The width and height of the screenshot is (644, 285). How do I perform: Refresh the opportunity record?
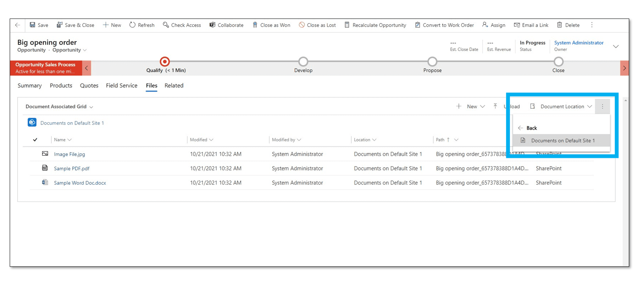tap(142, 25)
